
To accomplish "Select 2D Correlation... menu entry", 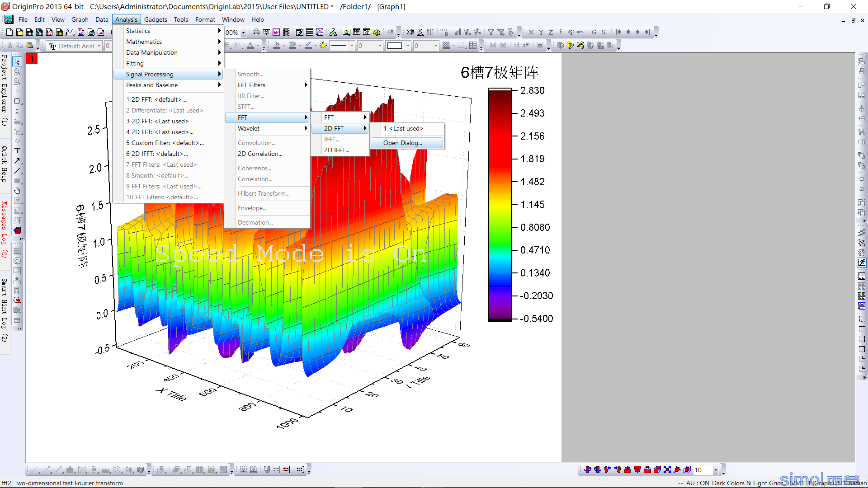I will click(x=268, y=154).
